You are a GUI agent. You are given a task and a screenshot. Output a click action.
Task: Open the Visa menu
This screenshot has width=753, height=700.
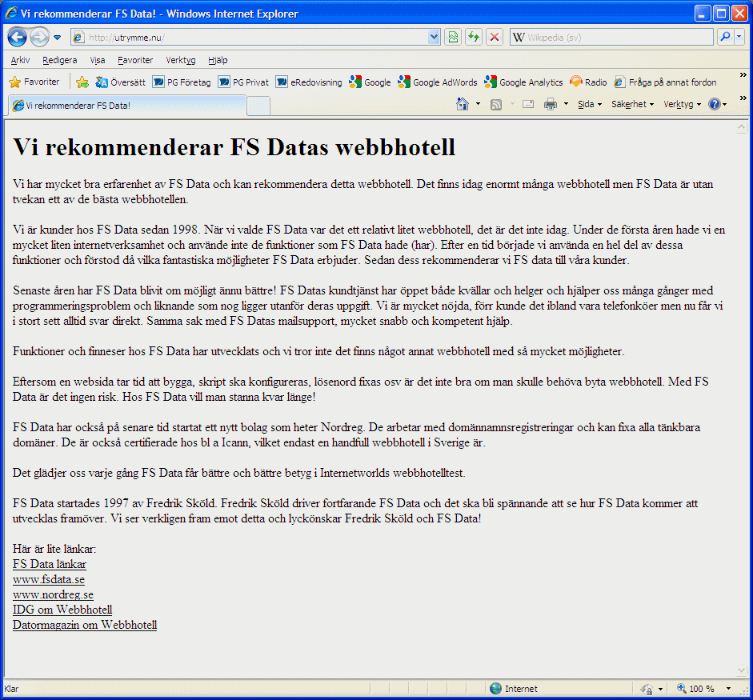click(98, 60)
